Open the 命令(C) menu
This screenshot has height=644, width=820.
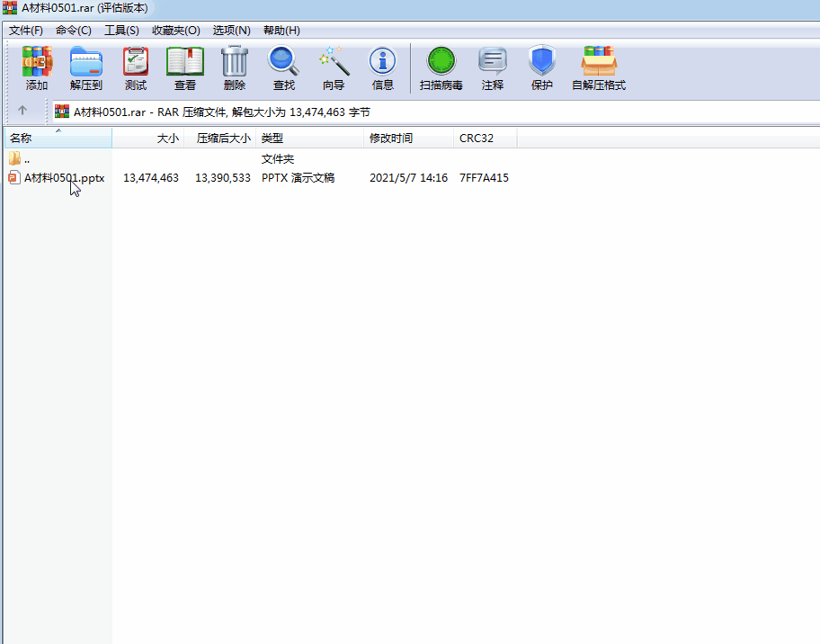click(73, 31)
